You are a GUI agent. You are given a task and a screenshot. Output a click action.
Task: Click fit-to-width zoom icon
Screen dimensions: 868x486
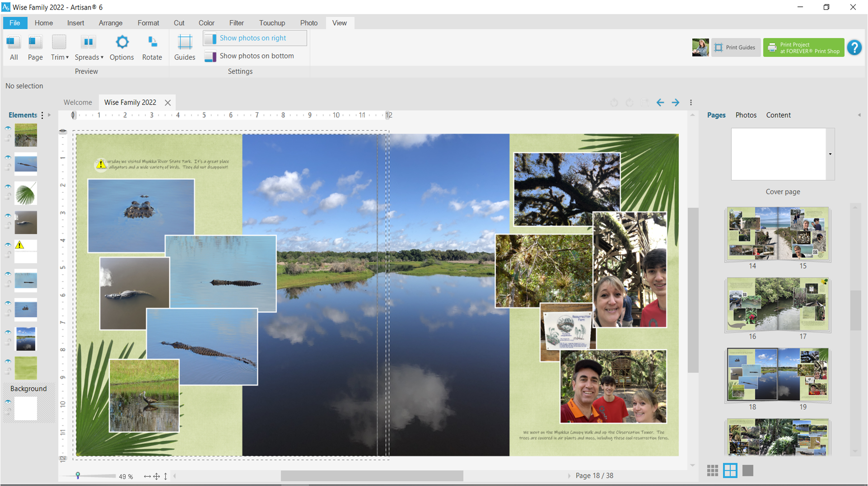click(x=147, y=476)
